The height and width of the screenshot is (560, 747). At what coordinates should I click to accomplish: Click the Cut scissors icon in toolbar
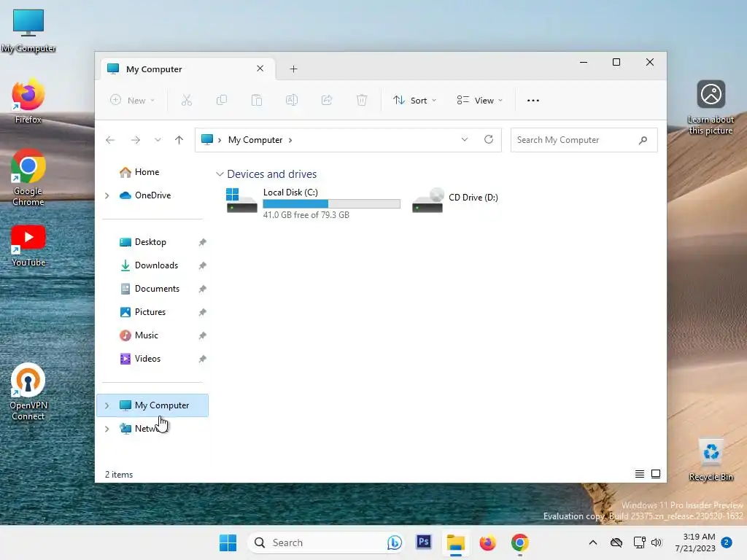point(186,100)
